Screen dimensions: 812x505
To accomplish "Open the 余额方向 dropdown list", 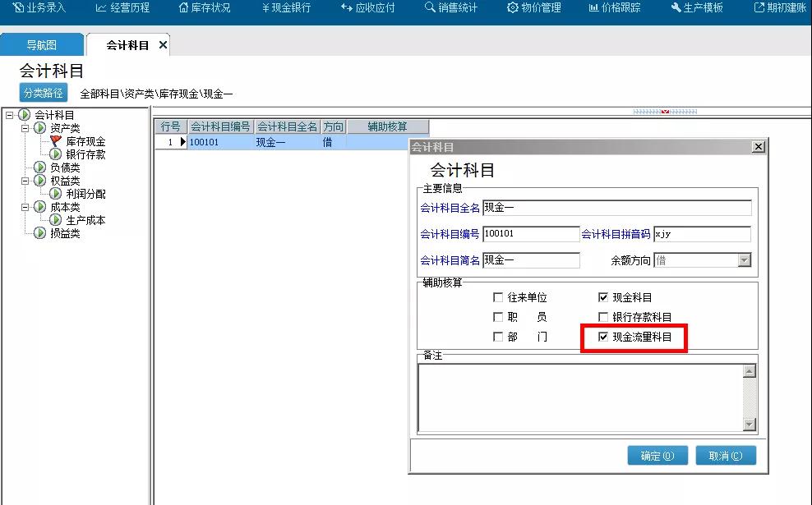I will tap(744, 260).
